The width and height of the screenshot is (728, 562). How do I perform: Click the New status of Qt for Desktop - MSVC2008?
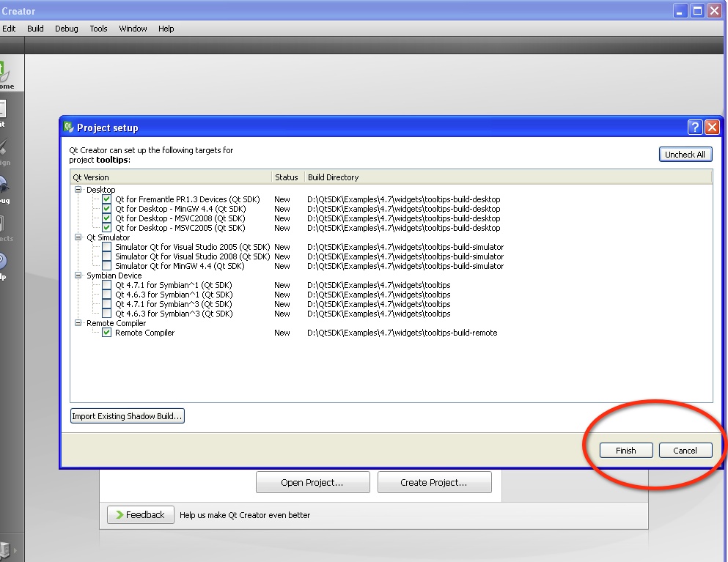click(x=282, y=218)
